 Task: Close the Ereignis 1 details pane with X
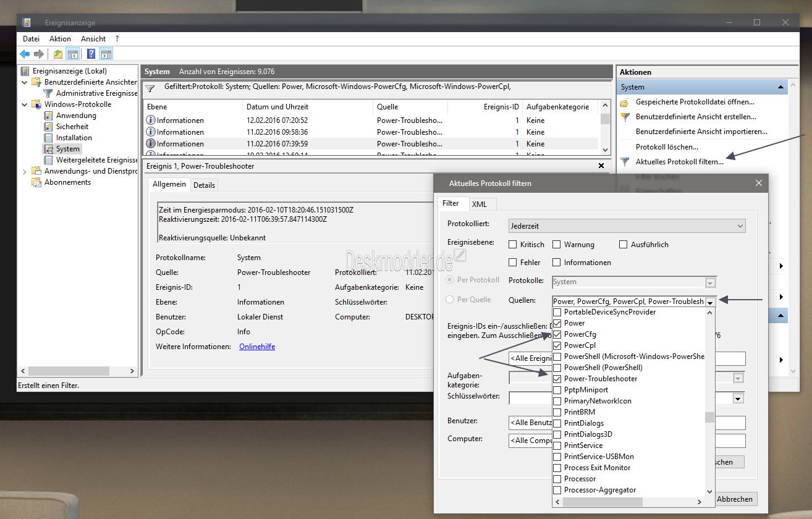[x=601, y=166]
